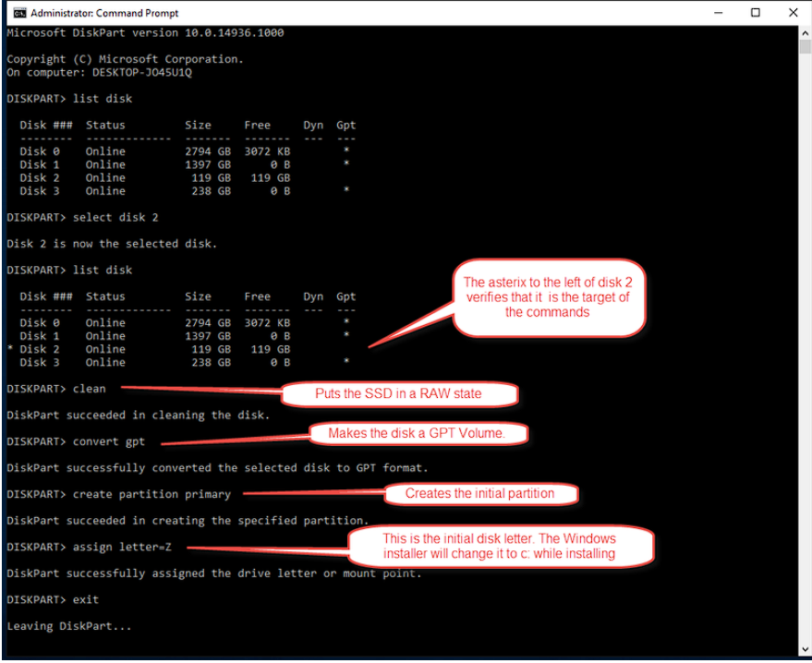This screenshot has width=812, height=663.
Task: Click the Command Prompt title bar icon
Action: 19,13
